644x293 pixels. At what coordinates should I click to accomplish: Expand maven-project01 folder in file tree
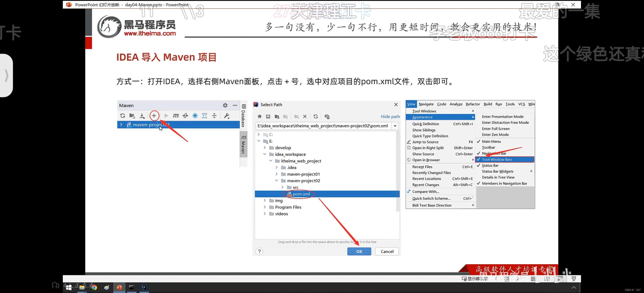coord(276,174)
